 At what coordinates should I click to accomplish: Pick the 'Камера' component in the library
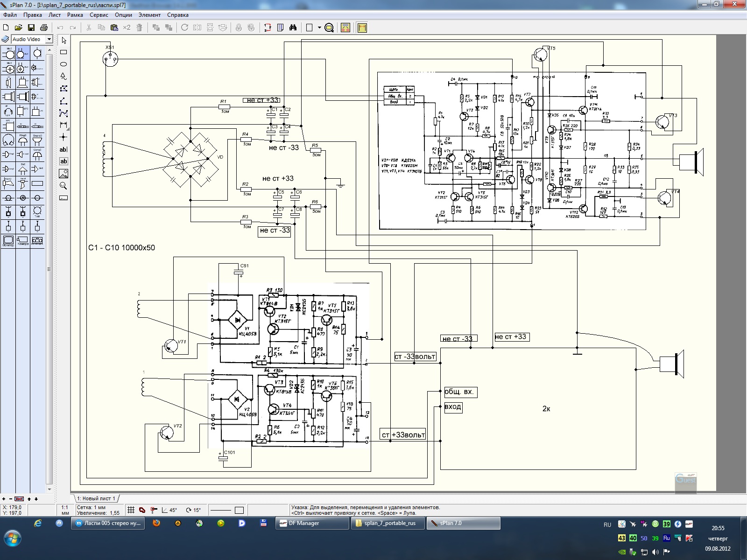point(23,241)
